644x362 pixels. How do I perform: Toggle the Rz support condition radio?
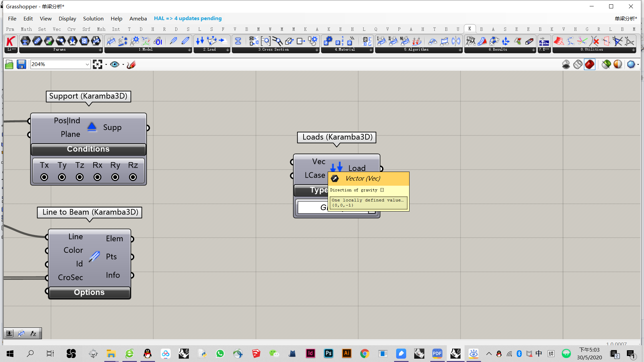[133, 177]
